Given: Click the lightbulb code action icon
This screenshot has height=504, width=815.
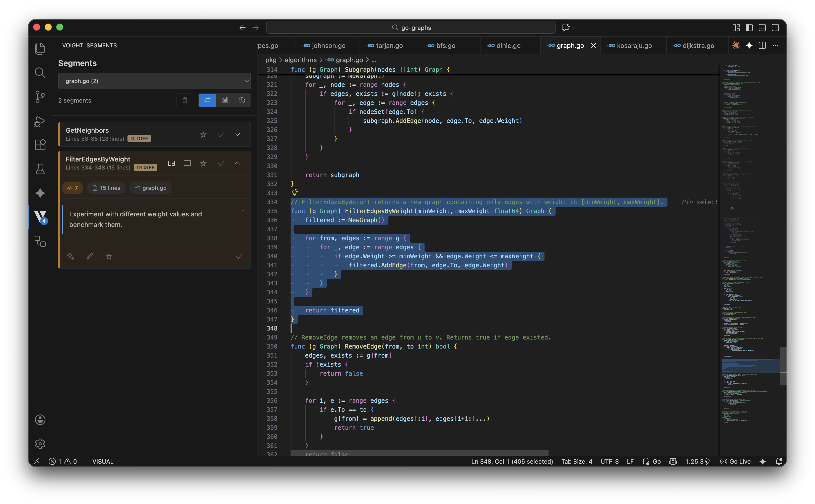Looking at the screenshot, I should coord(295,192).
